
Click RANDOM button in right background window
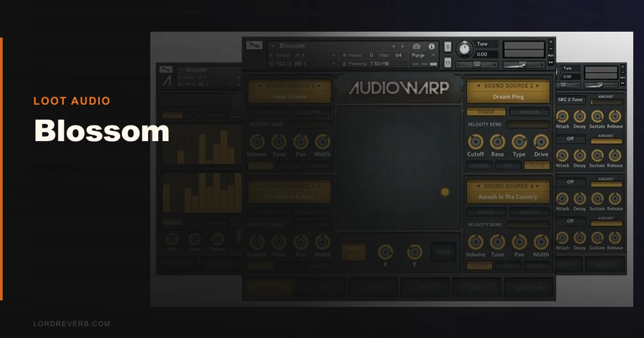coord(605,264)
